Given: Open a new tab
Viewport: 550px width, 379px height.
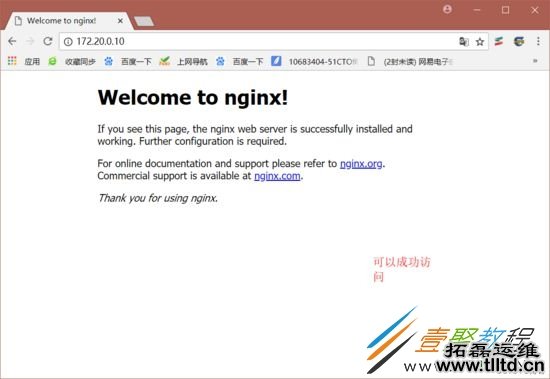Looking at the screenshot, I should click(144, 21).
